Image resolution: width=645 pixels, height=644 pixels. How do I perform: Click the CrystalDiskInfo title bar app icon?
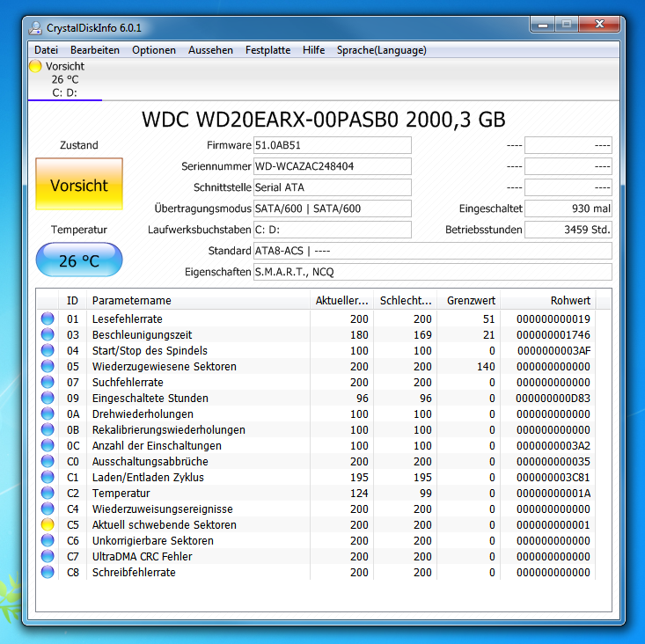tap(35, 28)
